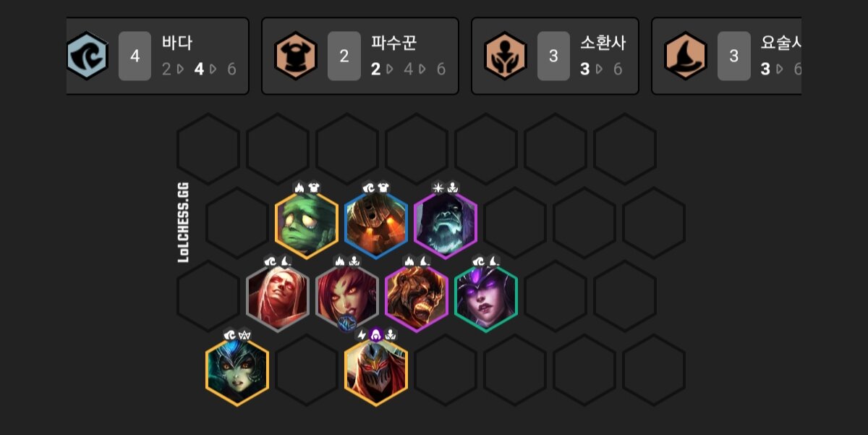Select the Nautilus champion with blue border
Image resolution: width=868 pixels, height=435 pixels.
point(376,226)
